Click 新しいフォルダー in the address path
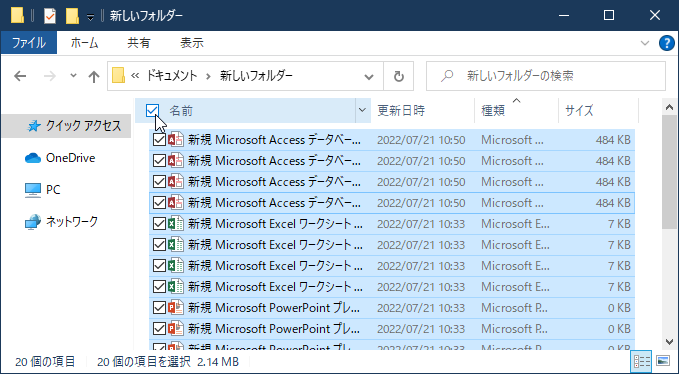The height and width of the screenshot is (374, 679). (x=256, y=76)
